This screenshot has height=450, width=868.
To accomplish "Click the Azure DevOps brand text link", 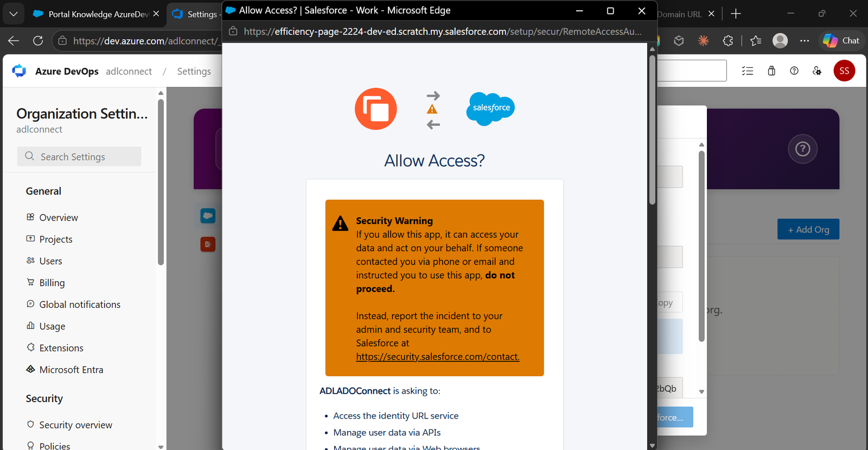I will (x=67, y=71).
